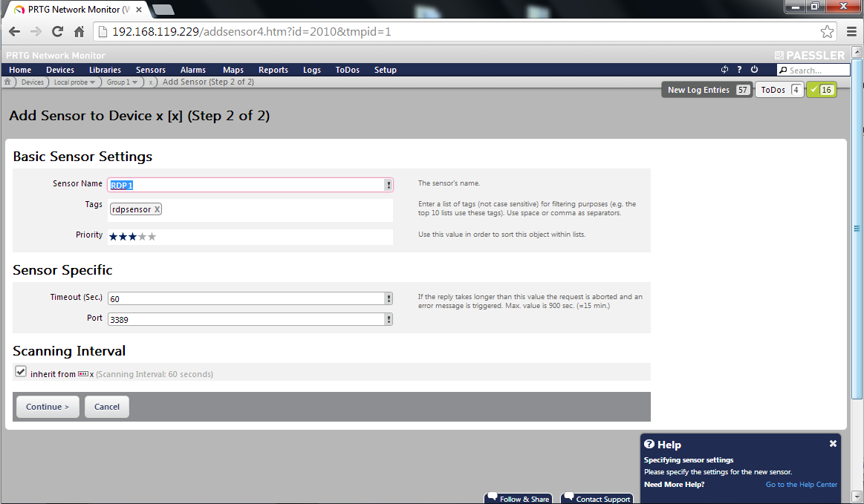
Task: Click the Continue button
Action: (x=48, y=407)
